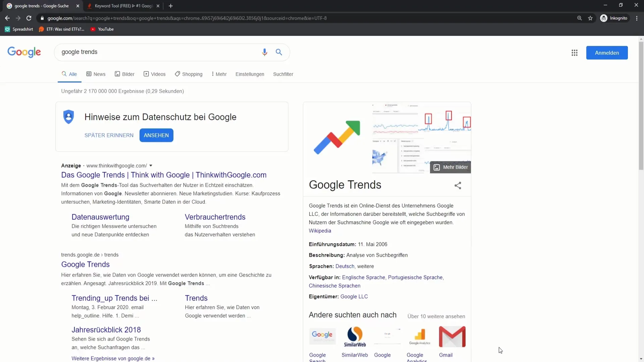Click the Google Trends arrow logo image
The height and width of the screenshot is (362, 644).
tap(337, 137)
